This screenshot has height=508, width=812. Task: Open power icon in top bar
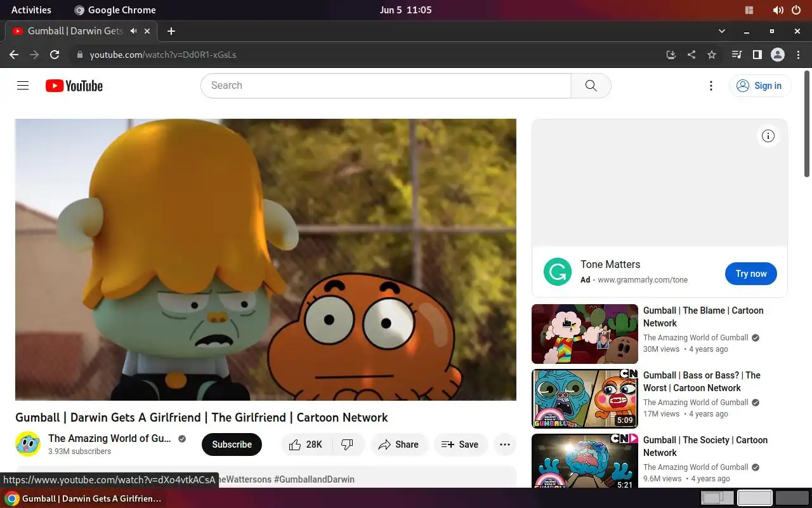point(796,10)
